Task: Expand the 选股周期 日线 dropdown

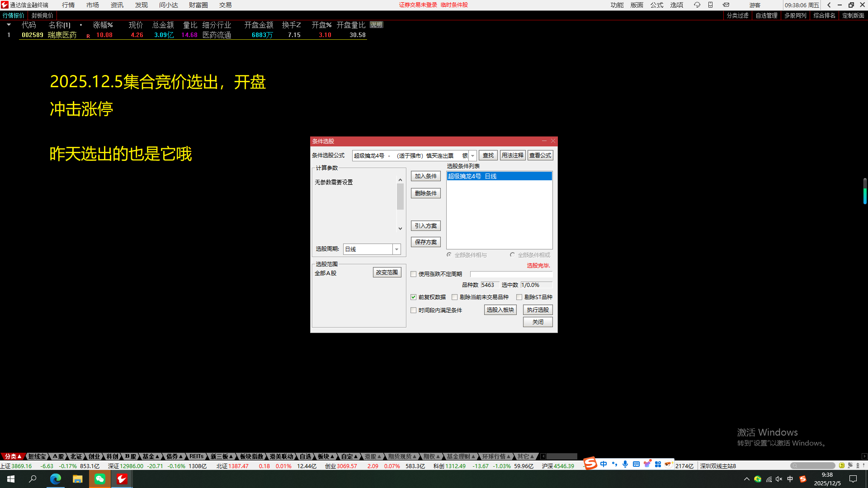Action: tap(396, 249)
